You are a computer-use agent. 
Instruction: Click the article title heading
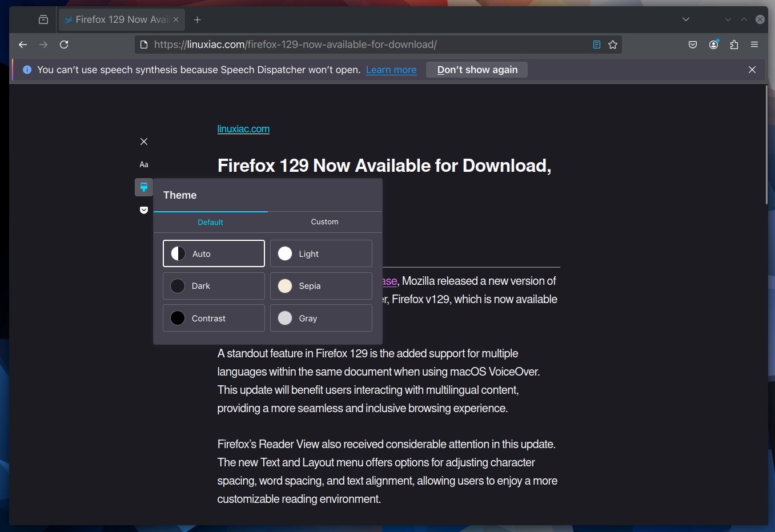pos(384,166)
